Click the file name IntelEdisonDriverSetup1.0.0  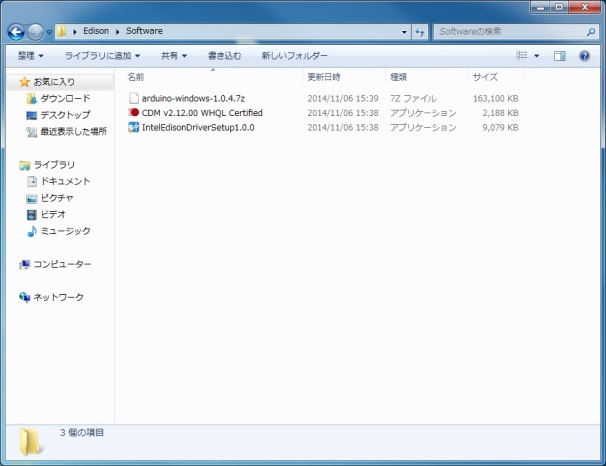[198, 128]
